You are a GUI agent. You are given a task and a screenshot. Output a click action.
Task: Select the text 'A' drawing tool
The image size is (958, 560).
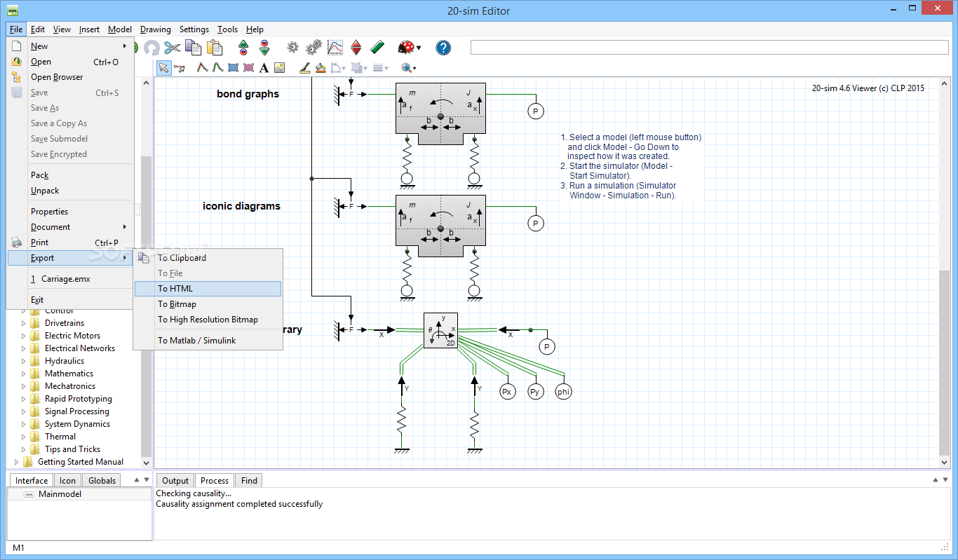[264, 68]
